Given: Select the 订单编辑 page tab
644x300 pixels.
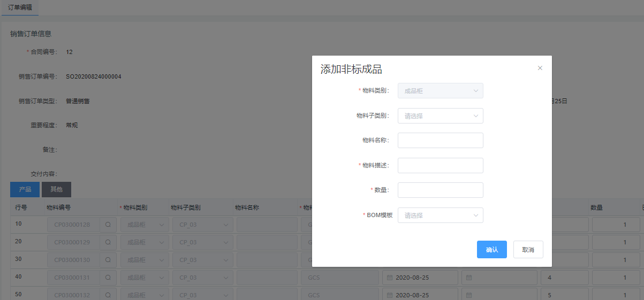Looking at the screenshot, I should coord(20,7).
